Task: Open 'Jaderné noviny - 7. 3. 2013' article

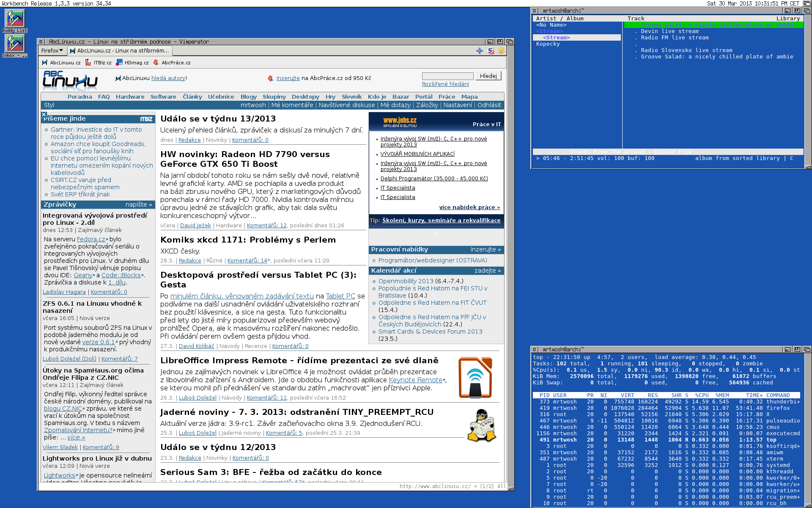Action: coord(297,412)
